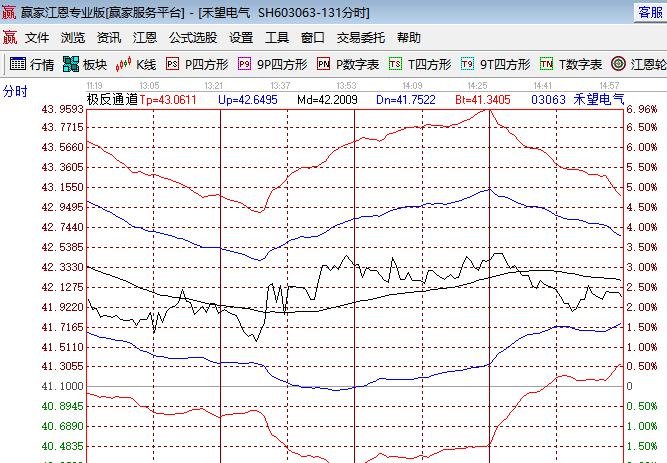
Task: Open the 工具 menu
Action: (277, 37)
